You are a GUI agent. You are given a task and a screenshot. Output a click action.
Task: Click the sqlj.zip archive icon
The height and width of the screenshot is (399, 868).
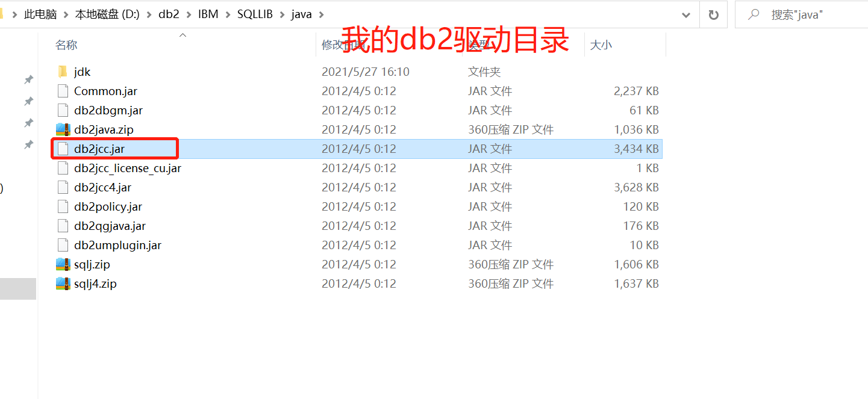tap(63, 264)
